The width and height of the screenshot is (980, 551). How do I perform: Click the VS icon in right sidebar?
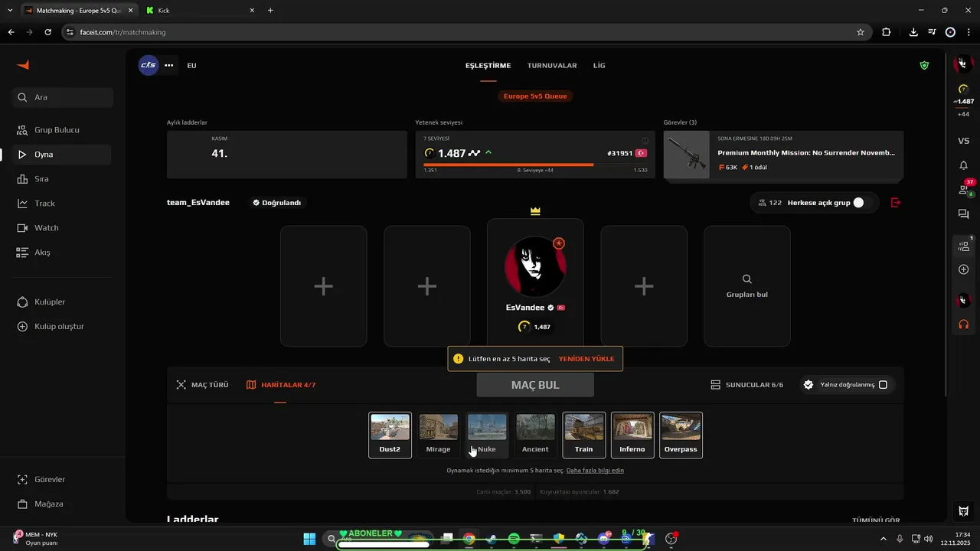[964, 141]
